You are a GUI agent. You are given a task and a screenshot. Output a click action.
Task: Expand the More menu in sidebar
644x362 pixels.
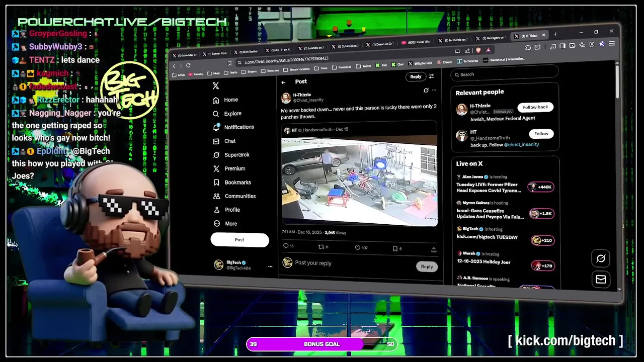coord(225,224)
